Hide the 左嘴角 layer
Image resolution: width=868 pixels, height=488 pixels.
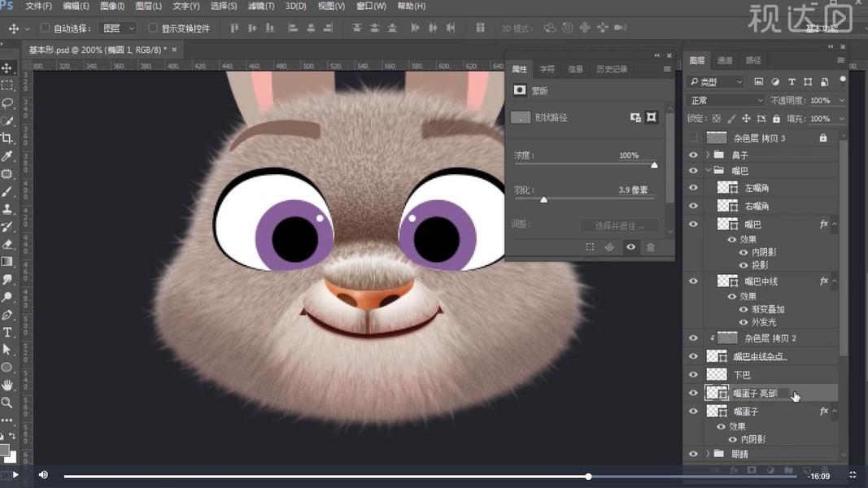click(x=693, y=188)
